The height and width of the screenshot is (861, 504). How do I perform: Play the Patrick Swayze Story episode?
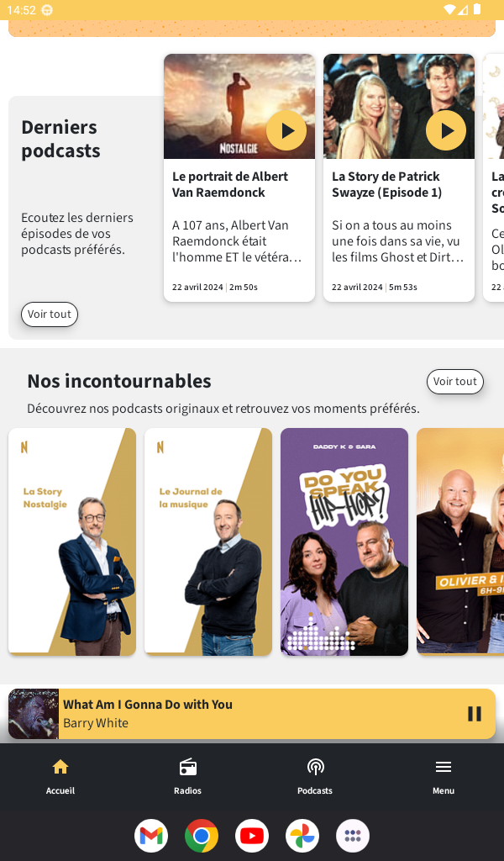click(446, 130)
